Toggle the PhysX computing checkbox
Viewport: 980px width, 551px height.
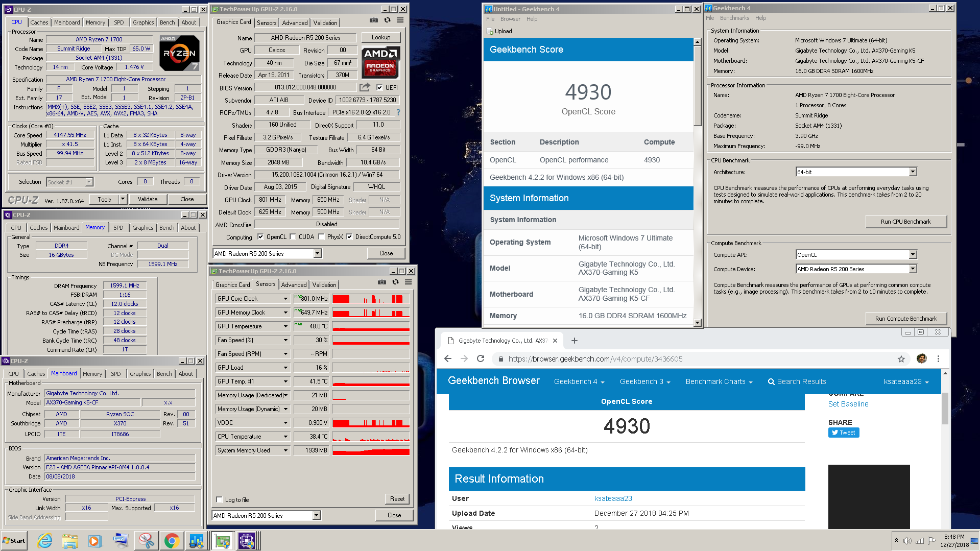(321, 237)
